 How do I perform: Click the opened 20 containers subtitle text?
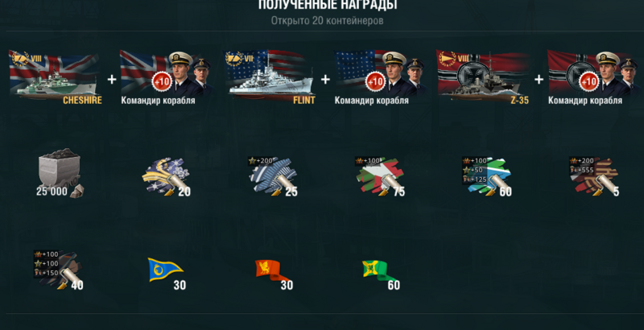point(327,20)
